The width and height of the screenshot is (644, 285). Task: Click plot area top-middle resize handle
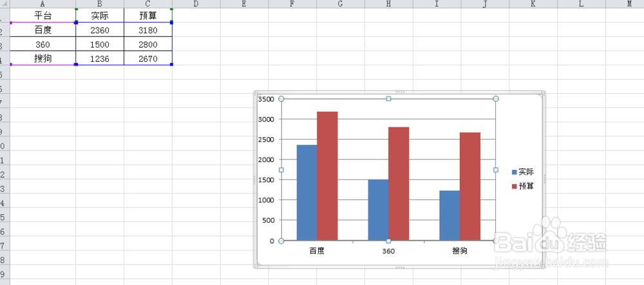click(388, 98)
